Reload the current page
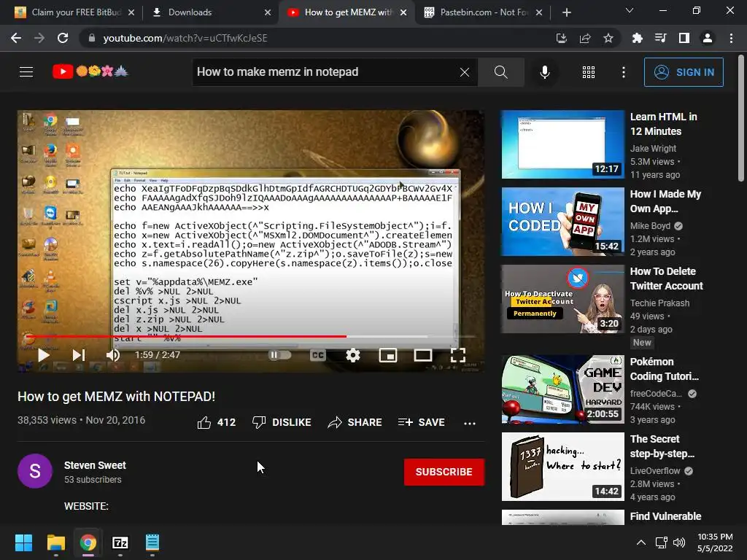 click(63, 38)
